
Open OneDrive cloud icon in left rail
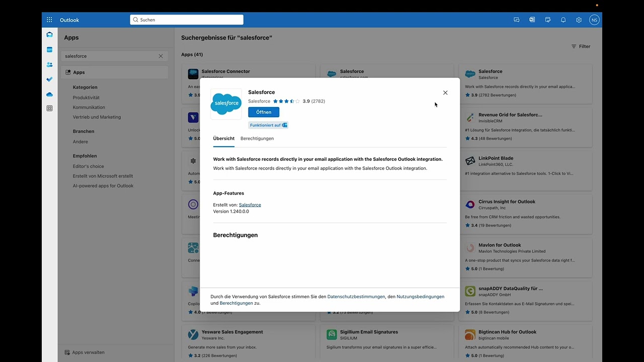[49, 94]
